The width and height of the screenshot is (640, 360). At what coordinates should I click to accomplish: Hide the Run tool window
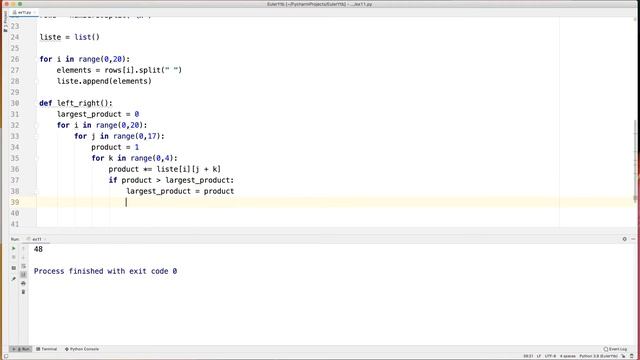633,239
